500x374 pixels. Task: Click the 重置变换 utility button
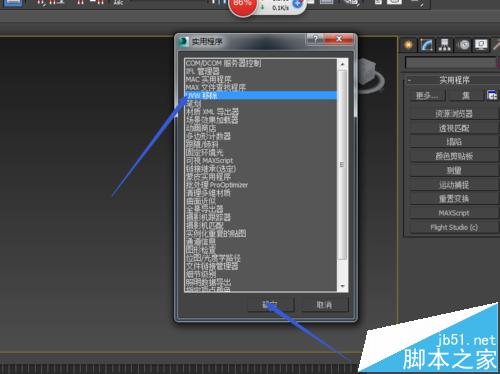pos(454,199)
